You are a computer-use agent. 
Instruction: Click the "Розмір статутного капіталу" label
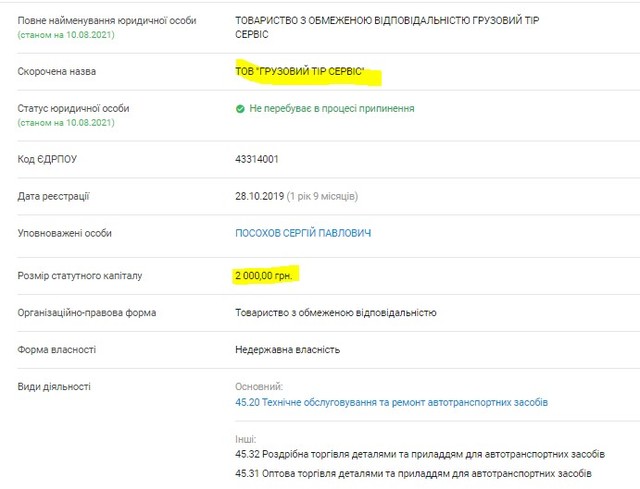tap(82, 275)
